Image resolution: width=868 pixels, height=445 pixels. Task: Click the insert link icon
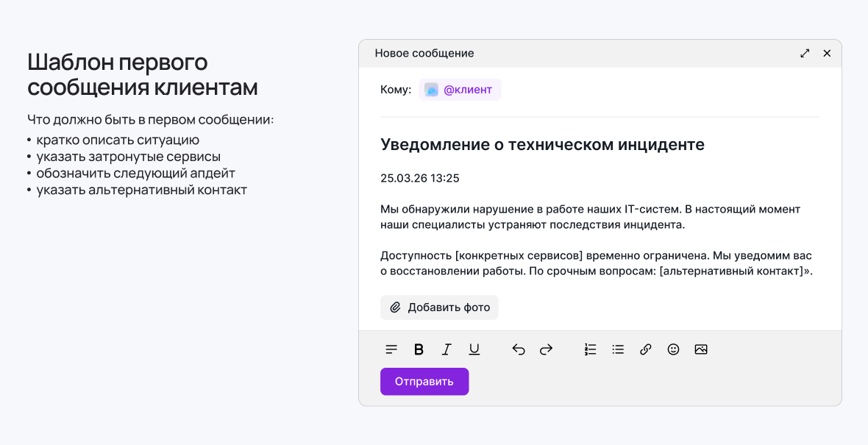tap(645, 349)
